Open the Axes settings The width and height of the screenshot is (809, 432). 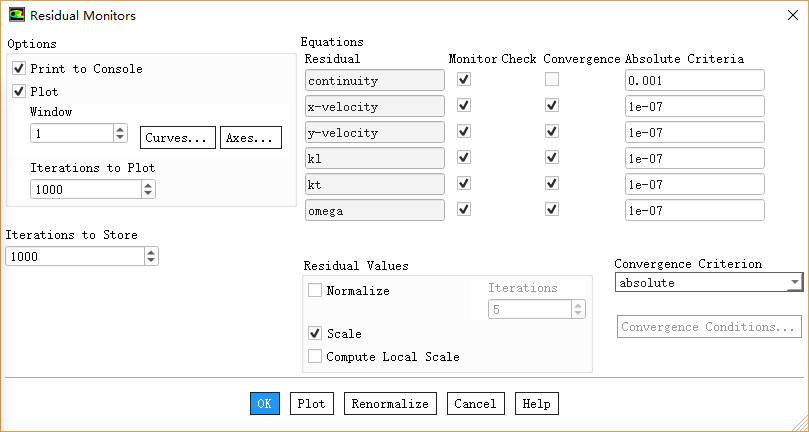250,138
